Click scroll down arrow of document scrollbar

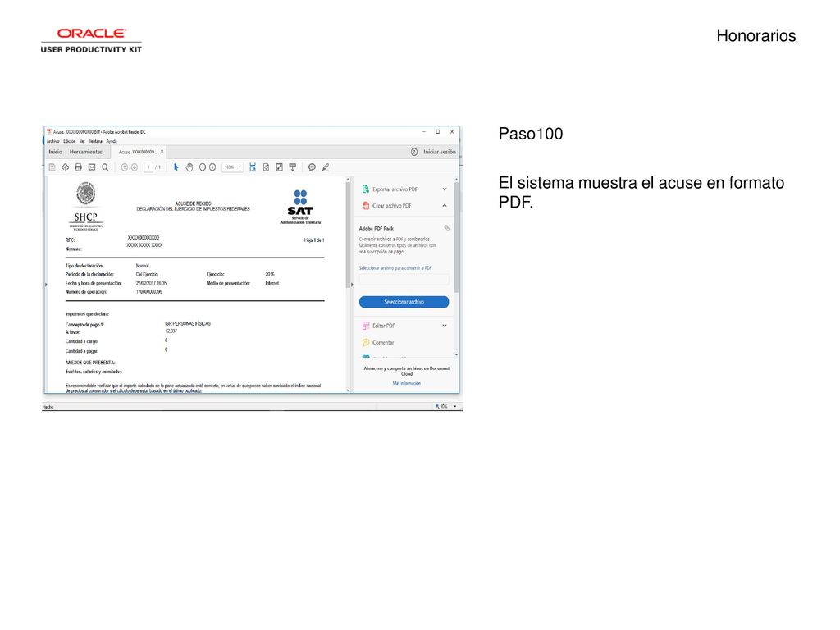point(348,390)
